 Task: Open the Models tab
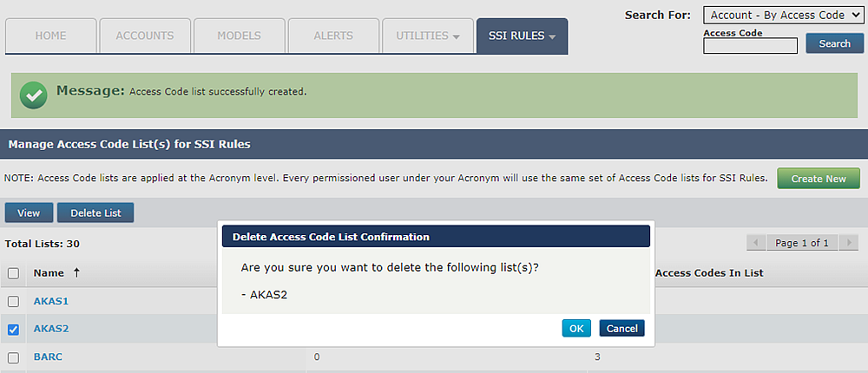[239, 36]
